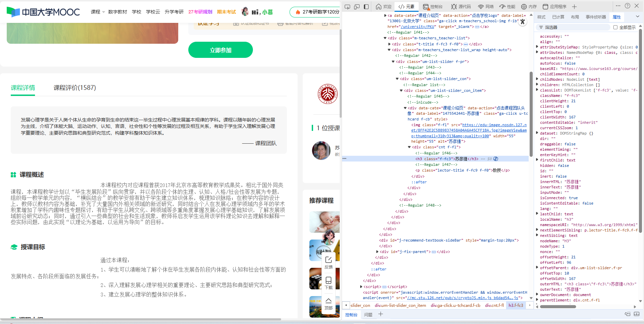Viewport: 644px width, 324px height.
Task: Click the Peking University logo thumbnail
Action: pyautogui.click(x=328, y=94)
